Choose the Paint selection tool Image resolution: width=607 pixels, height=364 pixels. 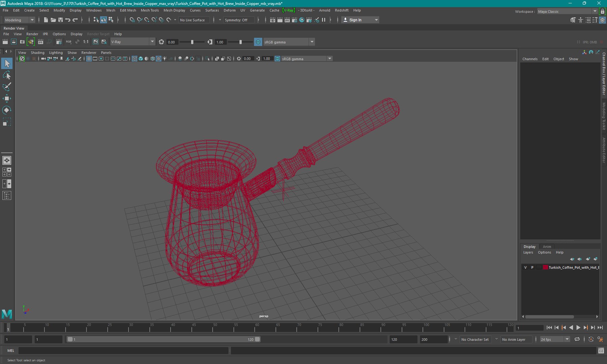click(7, 87)
